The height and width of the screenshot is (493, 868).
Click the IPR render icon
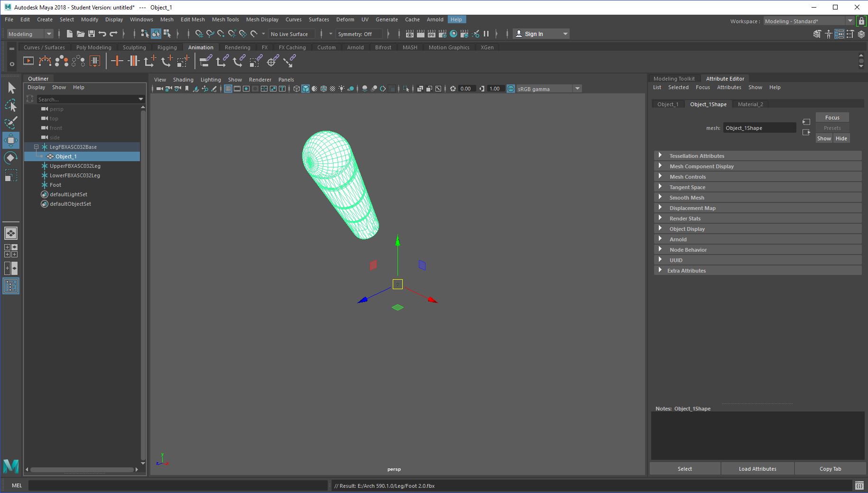click(432, 34)
